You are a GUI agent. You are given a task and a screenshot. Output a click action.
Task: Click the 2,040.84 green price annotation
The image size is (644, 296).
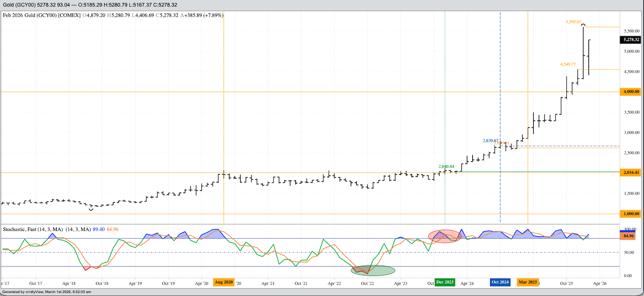(x=446, y=166)
